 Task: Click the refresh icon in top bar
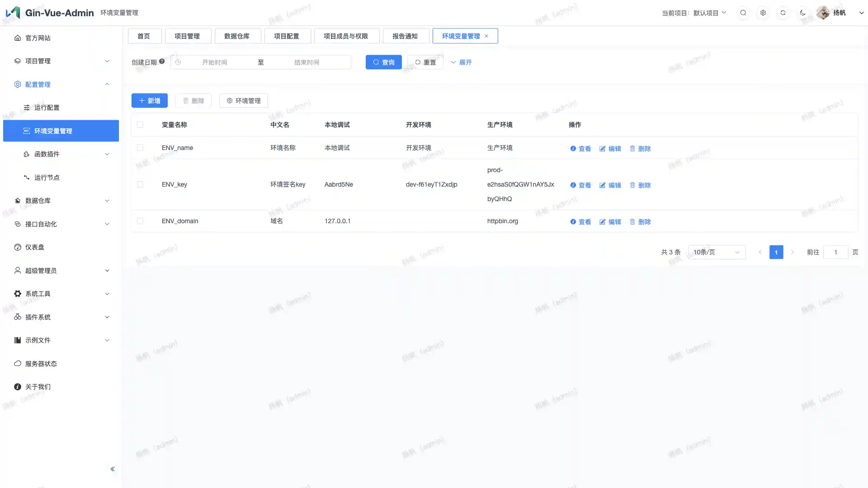(783, 13)
